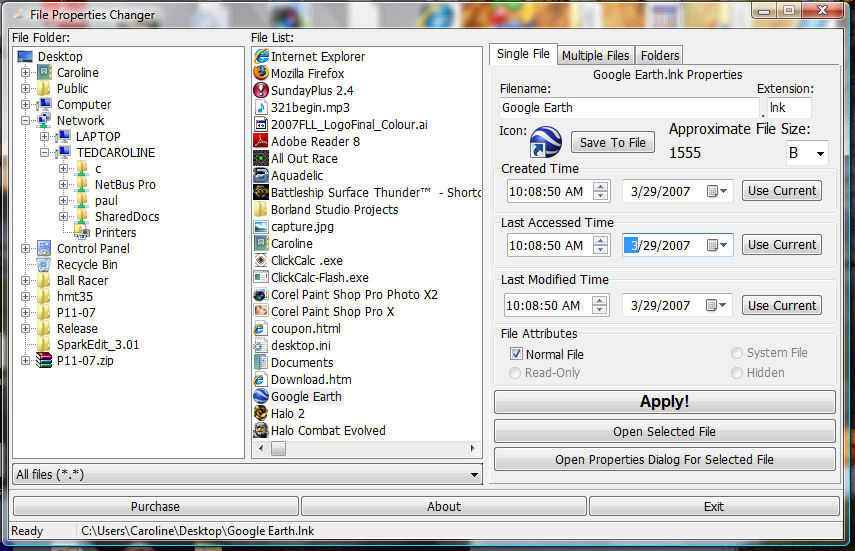Uncheck the Normal File checkbox
Screen dimensions: 855x551
(x=516, y=354)
